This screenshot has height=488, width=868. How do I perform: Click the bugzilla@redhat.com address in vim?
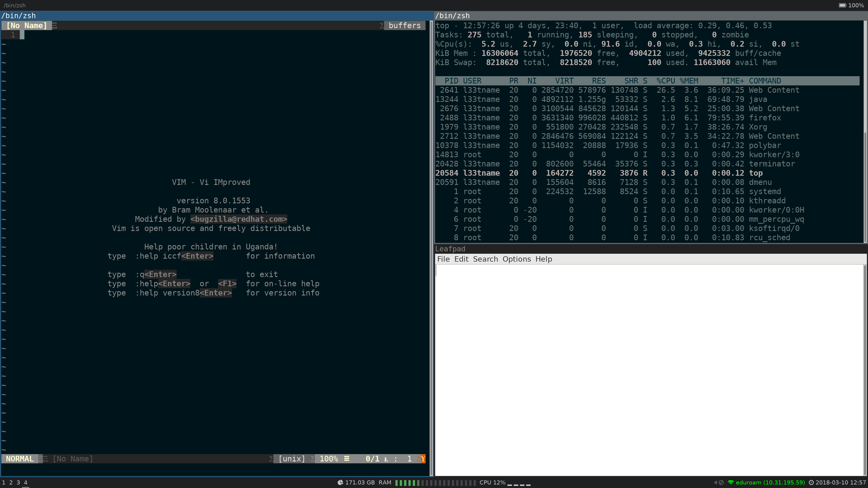[x=239, y=219]
